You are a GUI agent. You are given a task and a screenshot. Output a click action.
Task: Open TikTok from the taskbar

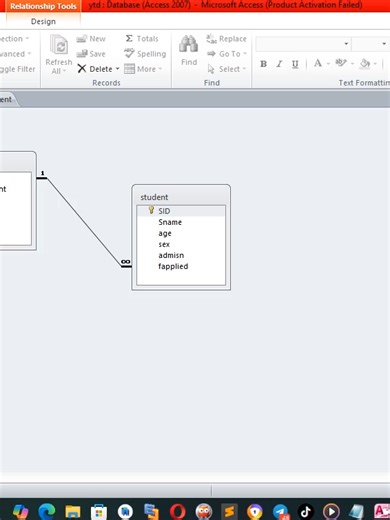tap(306, 511)
